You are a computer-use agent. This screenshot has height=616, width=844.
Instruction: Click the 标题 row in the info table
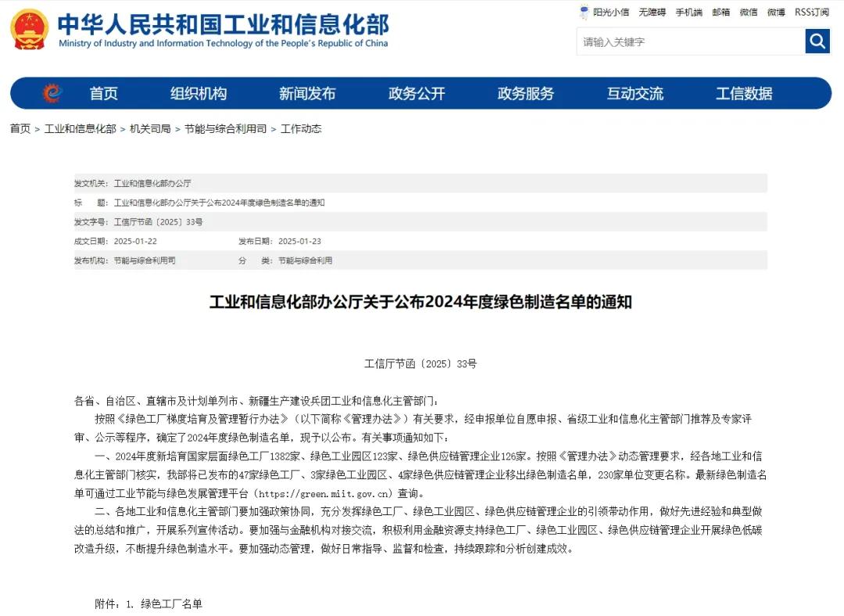click(420, 202)
